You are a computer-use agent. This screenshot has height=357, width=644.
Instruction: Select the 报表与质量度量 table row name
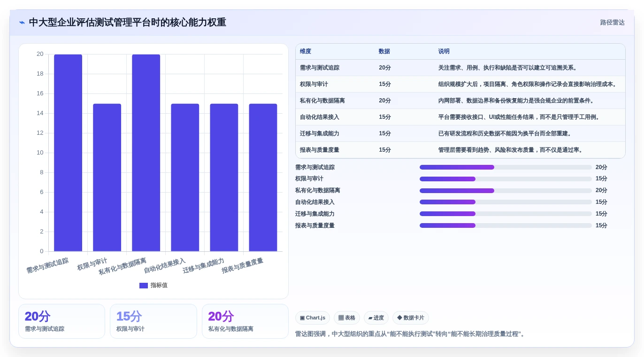pos(320,150)
